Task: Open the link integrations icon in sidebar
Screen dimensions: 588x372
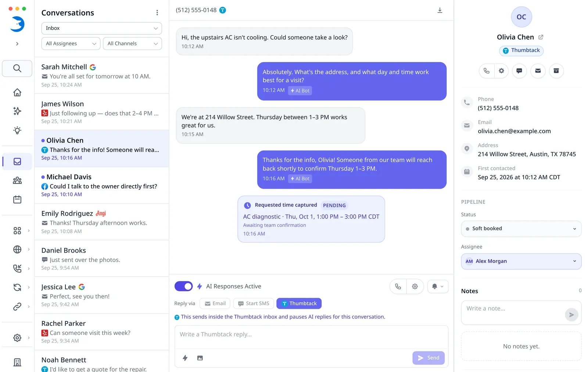Action: (17, 307)
